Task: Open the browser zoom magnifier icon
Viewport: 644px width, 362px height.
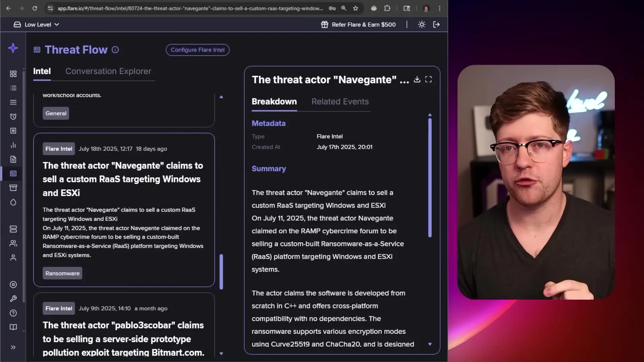Action: [x=343, y=8]
